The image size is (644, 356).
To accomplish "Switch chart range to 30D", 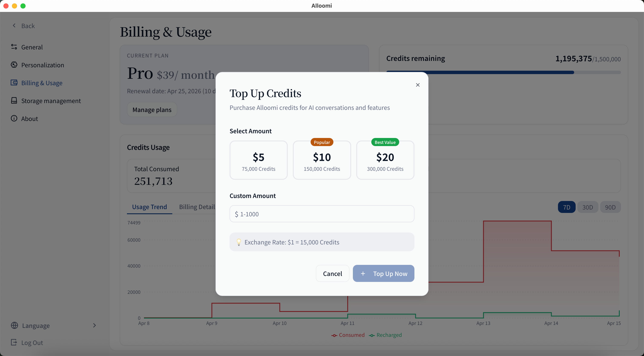I will pos(587,207).
